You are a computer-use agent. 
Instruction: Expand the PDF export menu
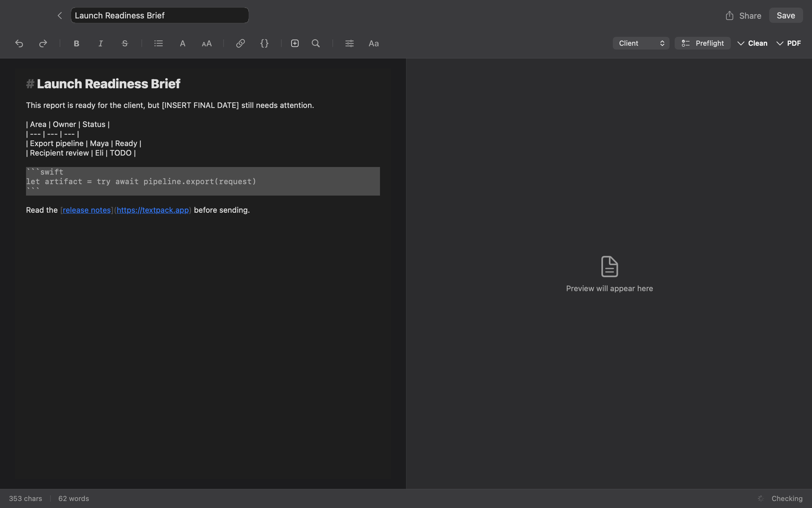coord(789,43)
